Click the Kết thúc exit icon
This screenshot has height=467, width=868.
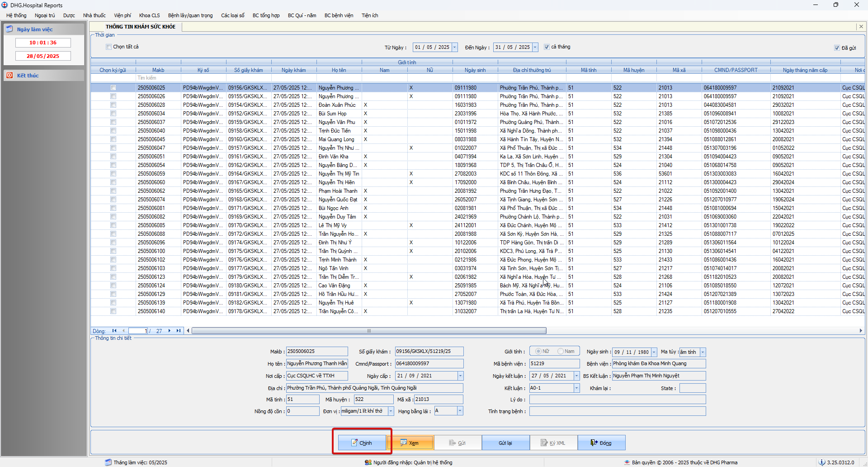coord(9,75)
